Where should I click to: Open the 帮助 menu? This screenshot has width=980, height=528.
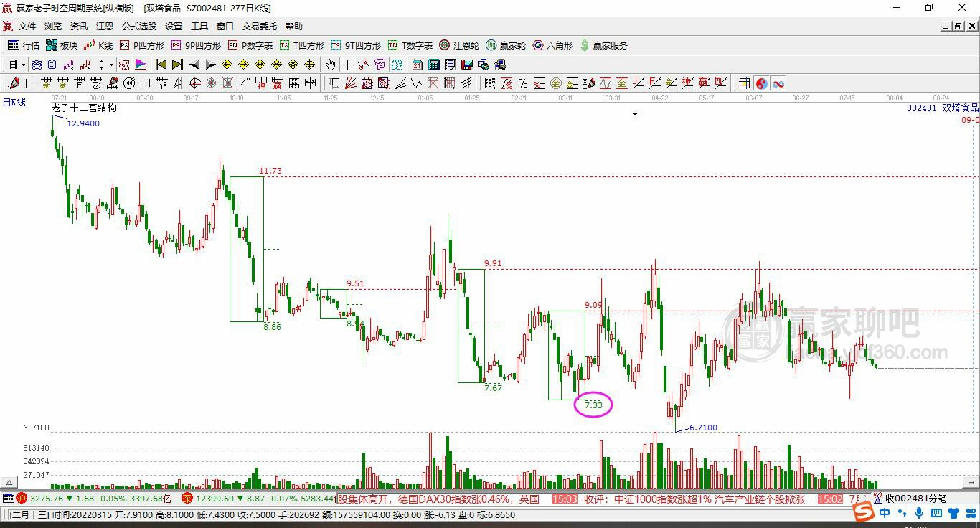pyautogui.click(x=294, y=26)
